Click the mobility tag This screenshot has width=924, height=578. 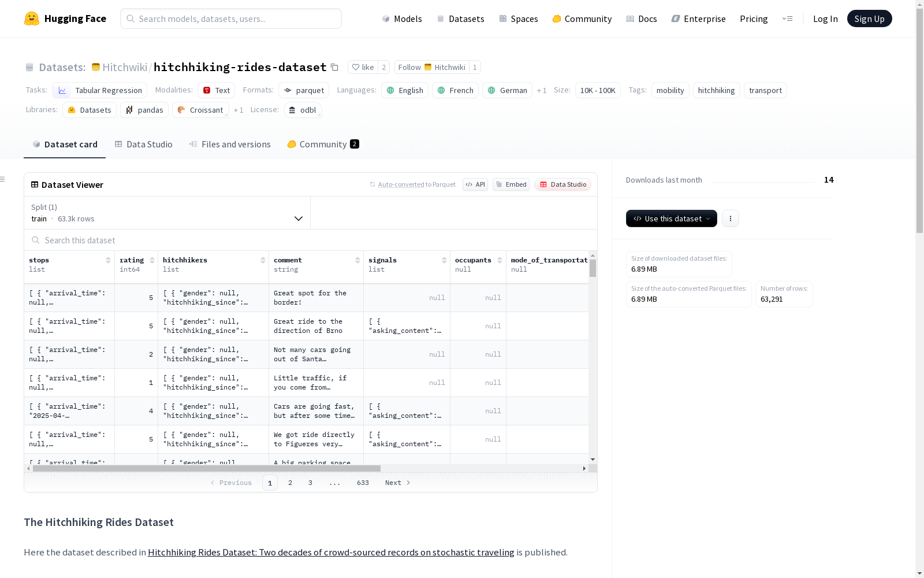[670, 90]
